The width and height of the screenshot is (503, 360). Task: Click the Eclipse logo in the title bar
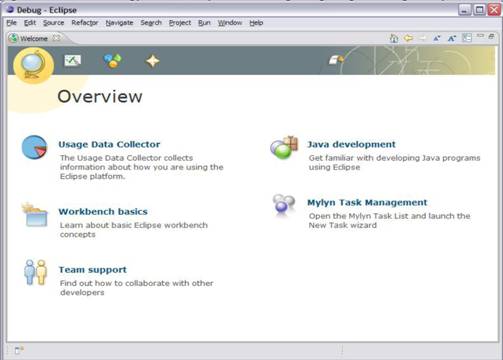10,9
